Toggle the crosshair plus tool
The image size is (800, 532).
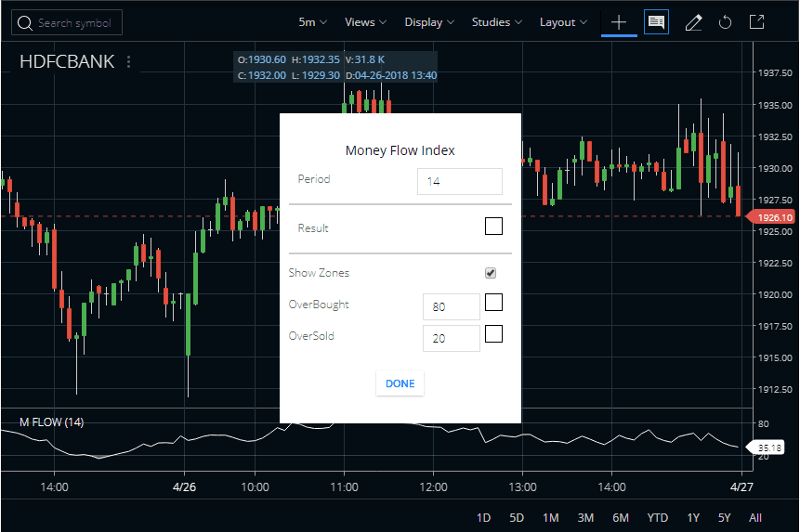pyautogui.click(x=619, y=22)
